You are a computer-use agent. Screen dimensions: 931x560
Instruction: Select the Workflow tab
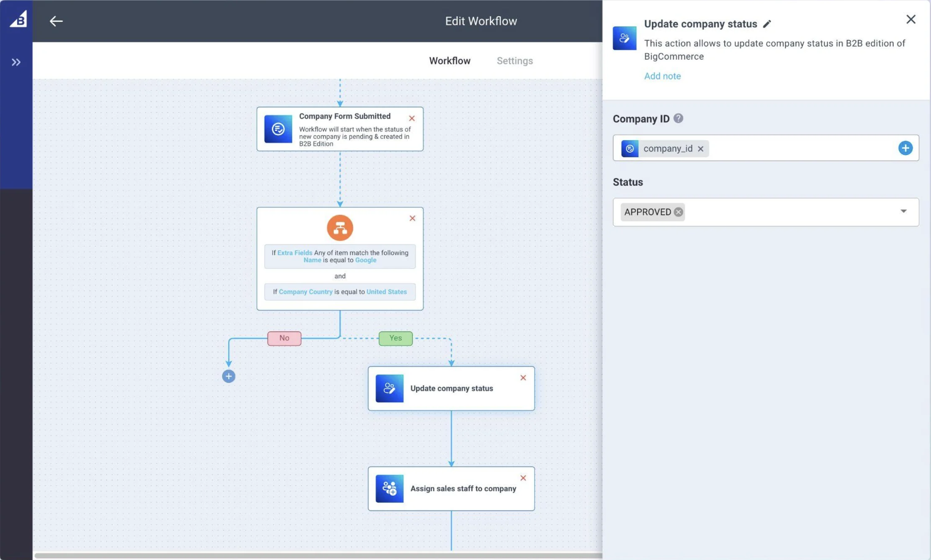(450, 61)
